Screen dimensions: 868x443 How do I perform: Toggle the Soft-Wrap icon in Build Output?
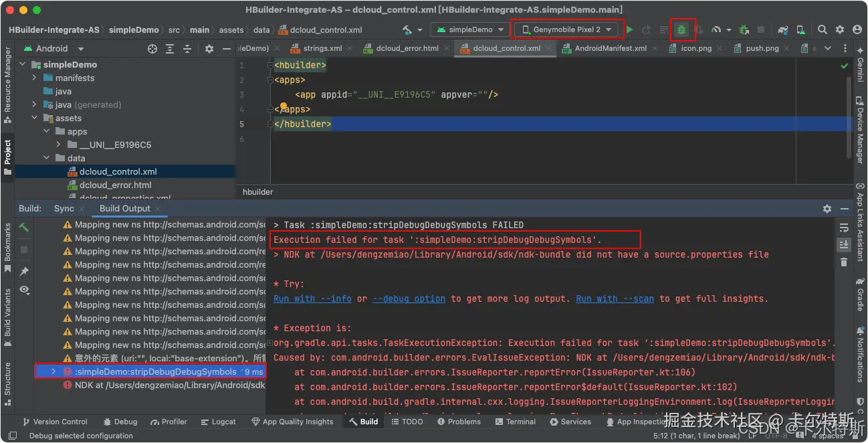844,228
